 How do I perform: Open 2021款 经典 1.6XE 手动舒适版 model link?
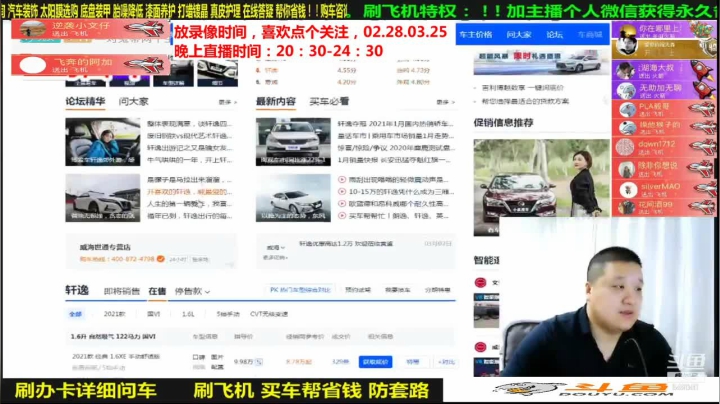pyautogui.click(x=116, y=356)
